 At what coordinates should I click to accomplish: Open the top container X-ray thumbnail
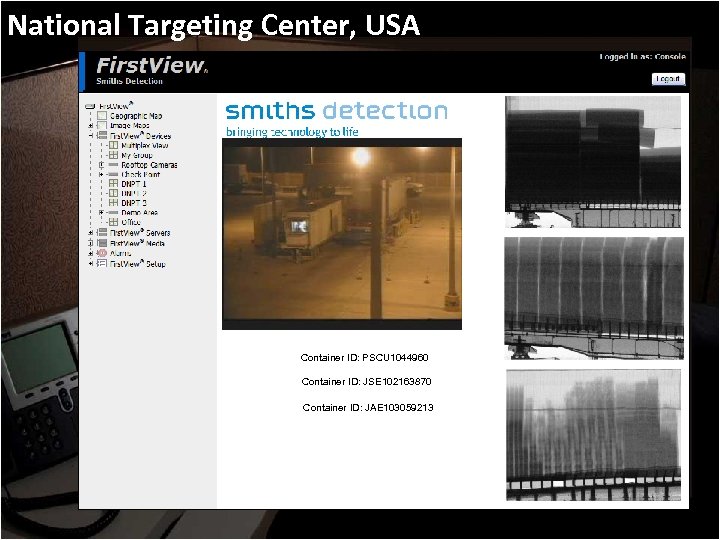593,162
